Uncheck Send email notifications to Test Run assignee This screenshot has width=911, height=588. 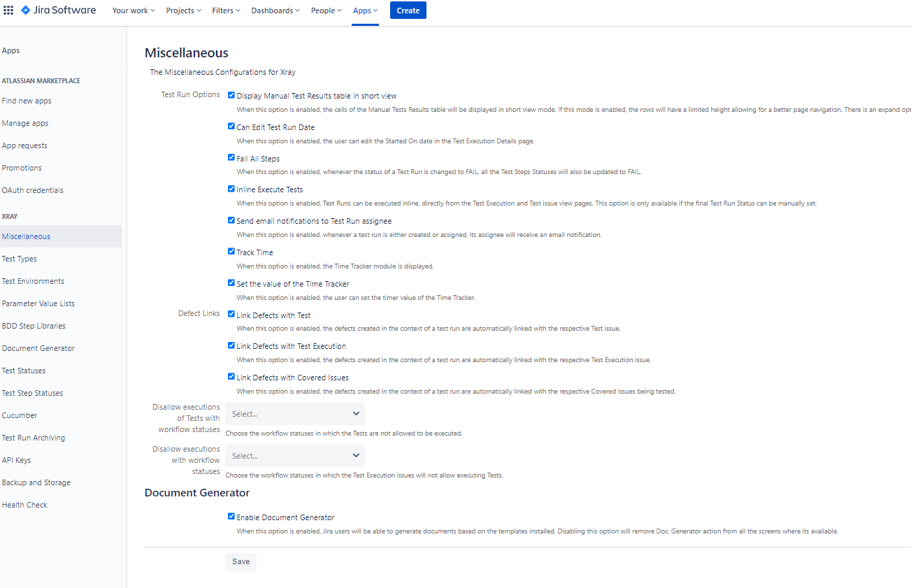[231, 220]
